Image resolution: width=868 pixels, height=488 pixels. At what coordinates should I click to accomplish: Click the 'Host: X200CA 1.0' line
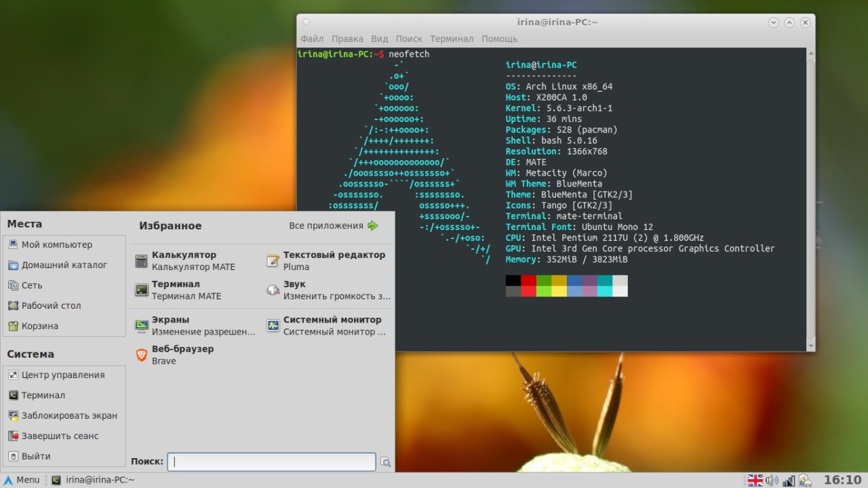coord(546,98)
